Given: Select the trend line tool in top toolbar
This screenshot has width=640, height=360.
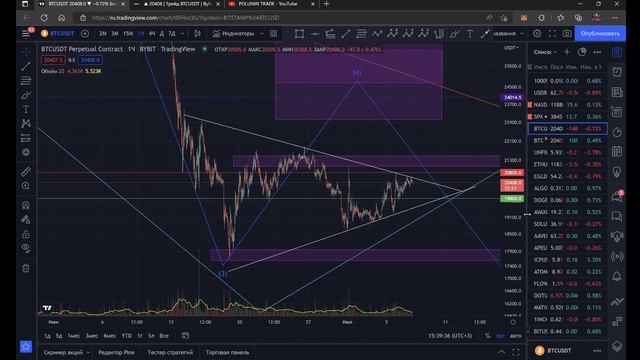Looking at the screenshot, I should click(x=346, y=33).
